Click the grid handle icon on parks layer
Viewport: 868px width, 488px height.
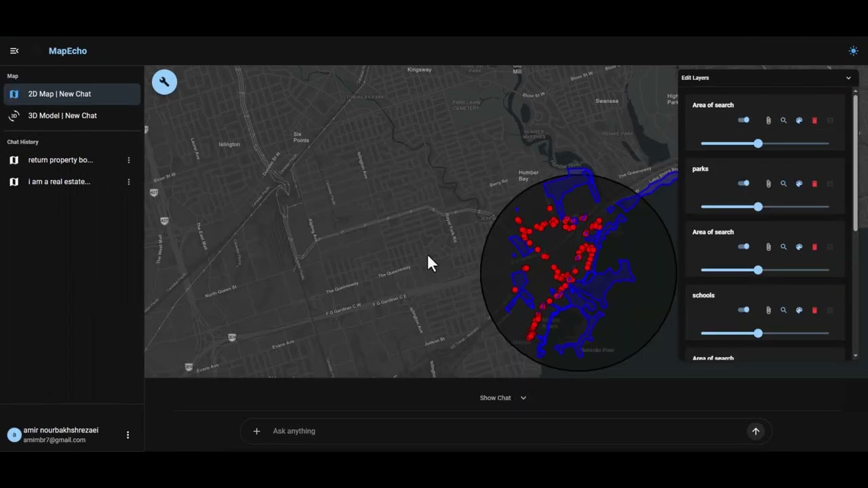click(830, 184)
